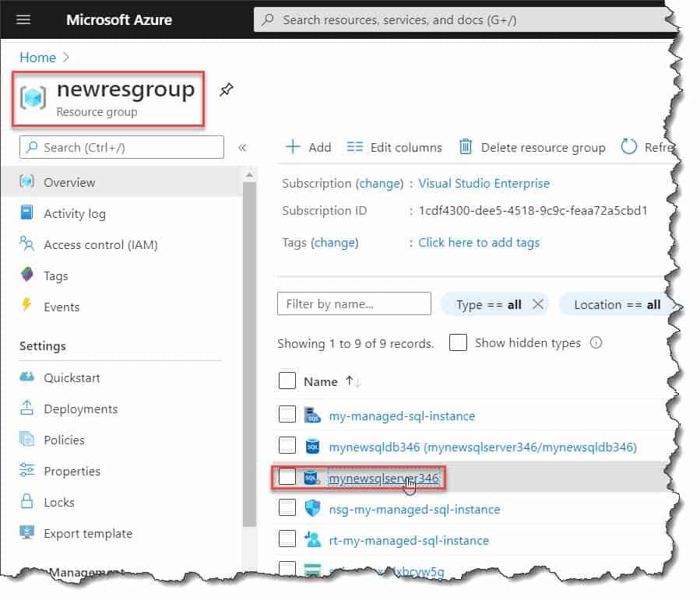Open Events in sidebar

coord(62,307)
